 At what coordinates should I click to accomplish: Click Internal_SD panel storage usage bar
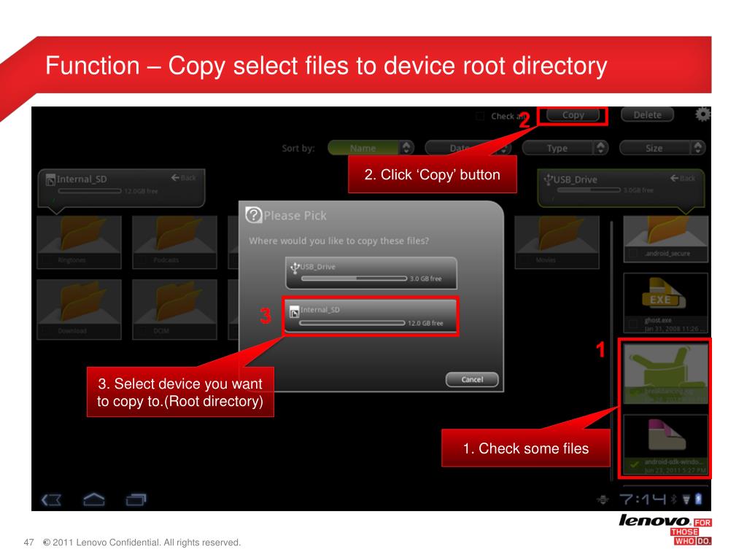(x=90, y=191)
